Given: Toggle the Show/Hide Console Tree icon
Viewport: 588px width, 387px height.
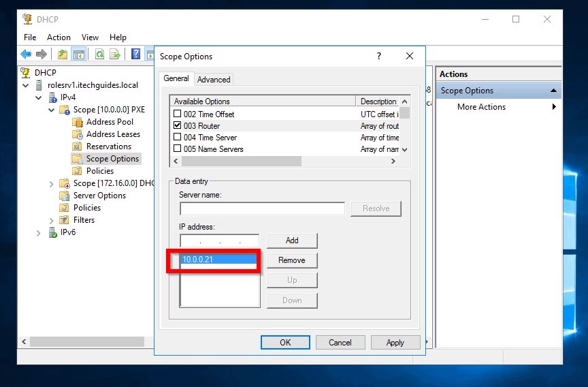Looking at the screenshot, I should (79, 54).
